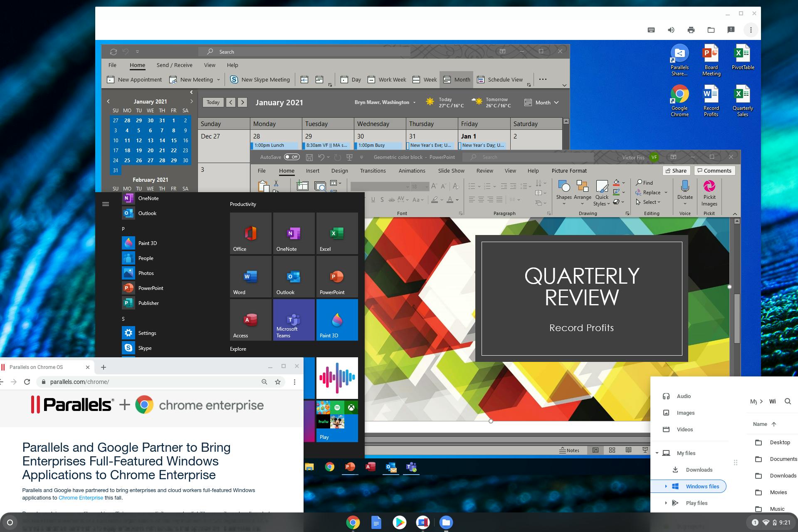Click the Today button in the calendar
This screenshot has width=798, height=532.
pyautogui.click(x=212, y=102)
